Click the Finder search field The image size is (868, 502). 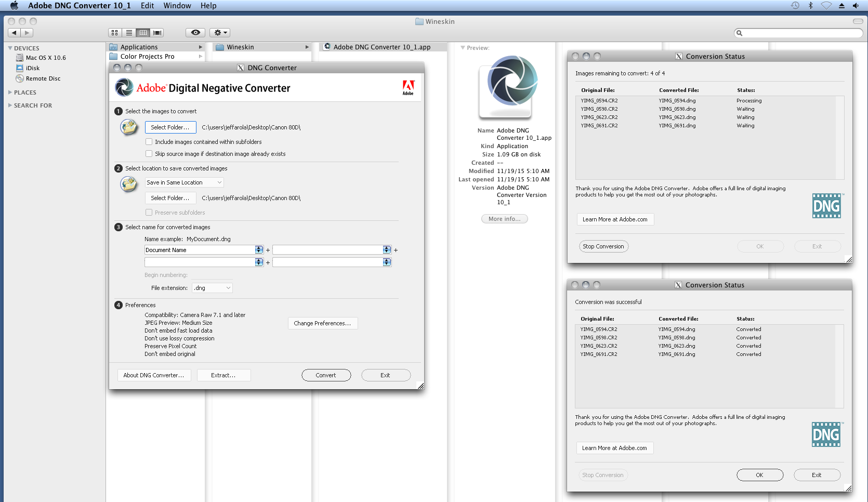[x=798, y=33]
